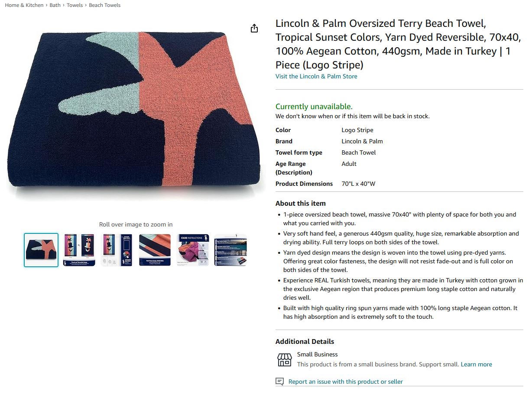This screenshot has height=398, width=532.
Task: Click the report issue speech bubble icon
Action: (280, 382)
